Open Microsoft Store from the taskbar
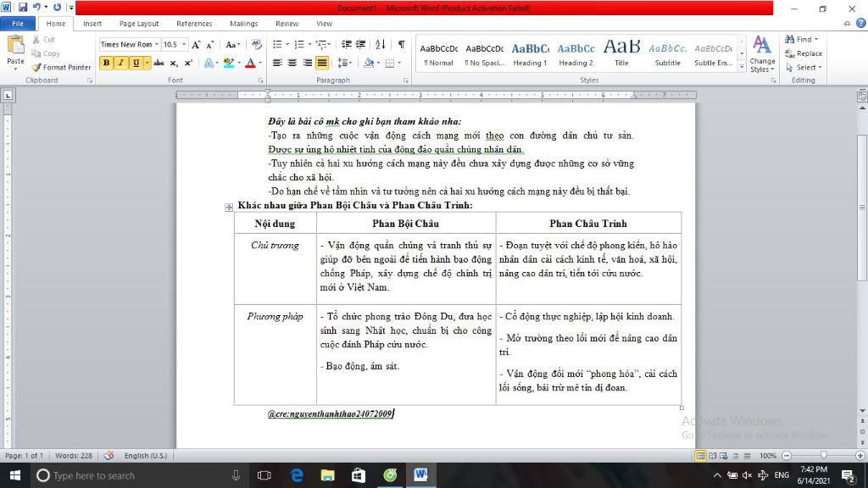Viewport: 868px width, 488px height. coord(359,475)
